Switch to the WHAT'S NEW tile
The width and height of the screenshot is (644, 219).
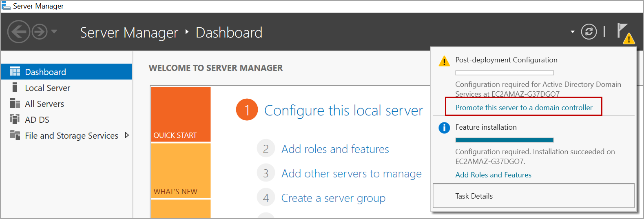point(181,170)
